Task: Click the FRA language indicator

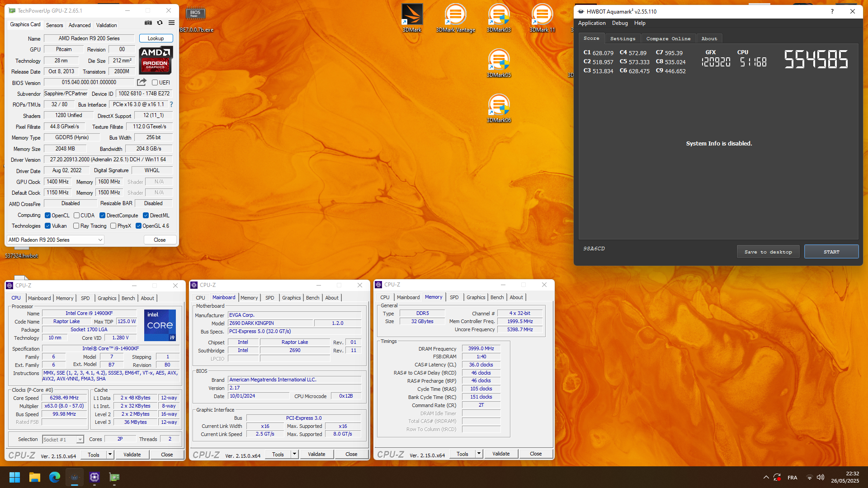Action: click(793, 478)
